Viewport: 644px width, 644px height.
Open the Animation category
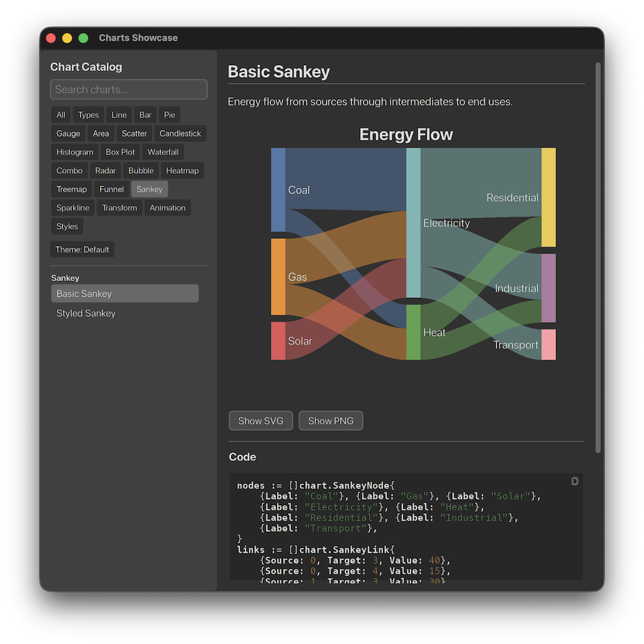coord(167,208)
